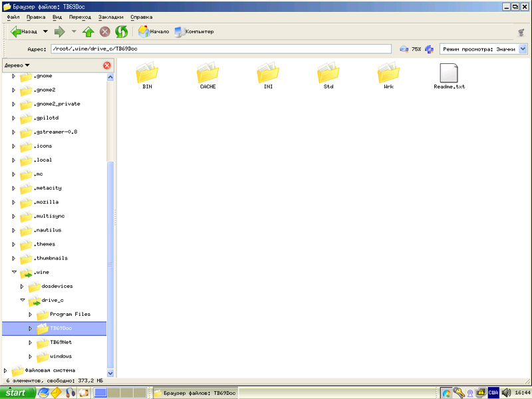Expand the .gnome tree node
This screenshot has height=399, width=532.
pyautogui.click(x=13, y=76)
